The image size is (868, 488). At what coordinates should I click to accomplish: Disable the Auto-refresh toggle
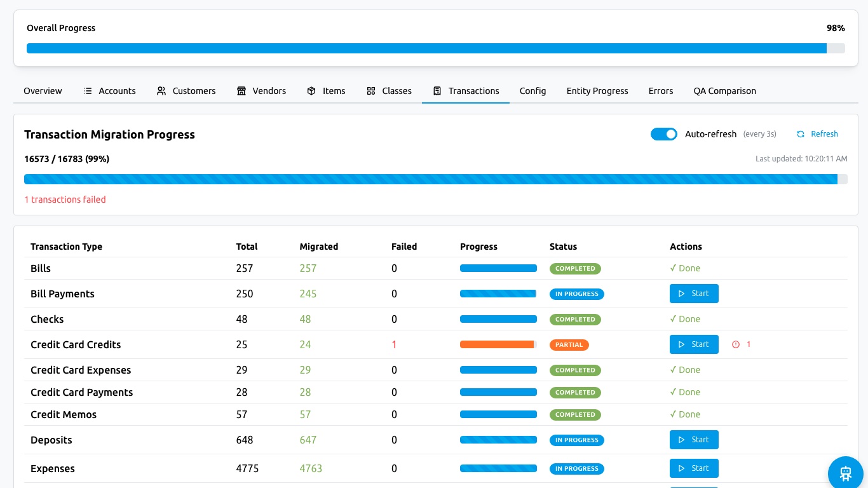coord(664,134)
